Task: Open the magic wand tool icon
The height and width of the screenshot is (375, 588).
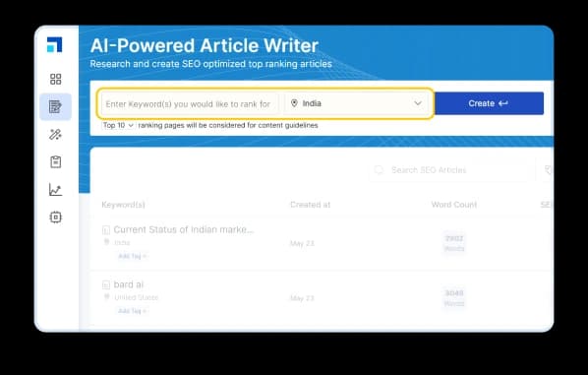Action: pos(55,135)
